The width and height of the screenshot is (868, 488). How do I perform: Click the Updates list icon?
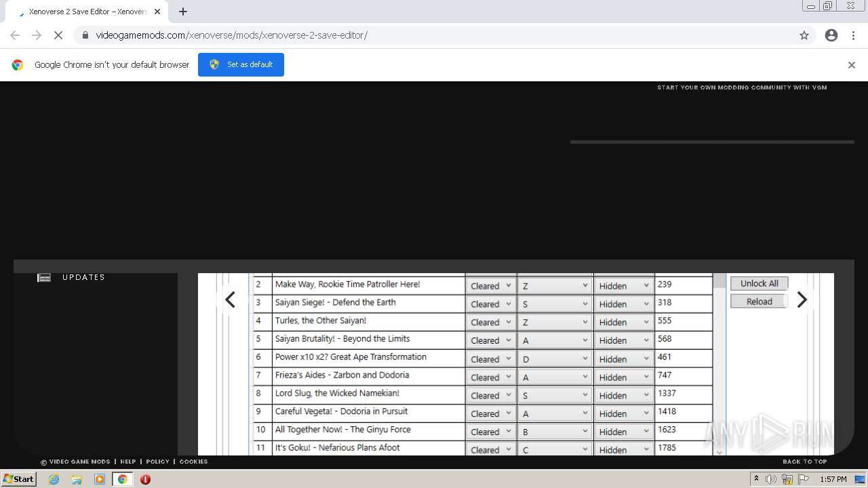44,277
